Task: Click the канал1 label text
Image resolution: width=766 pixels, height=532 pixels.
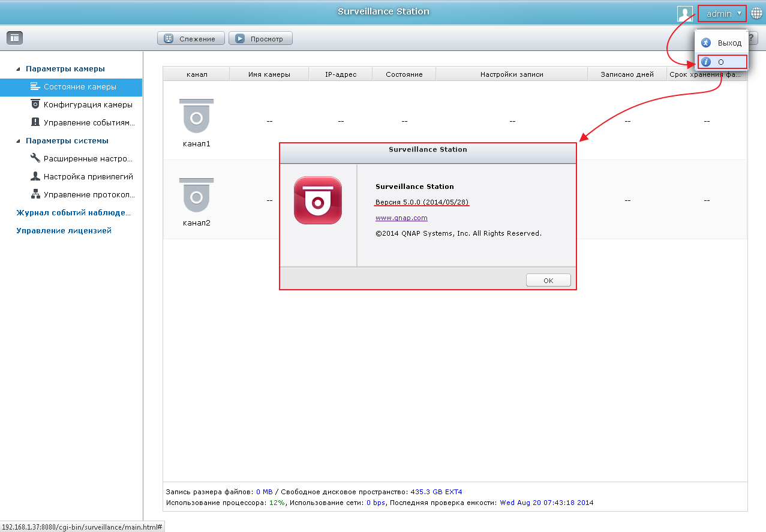Action: pyautogui.click(x=196, y=144)
